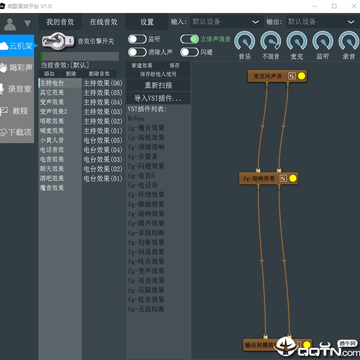Select the 魔音效果 category

(x=60, y=188)
